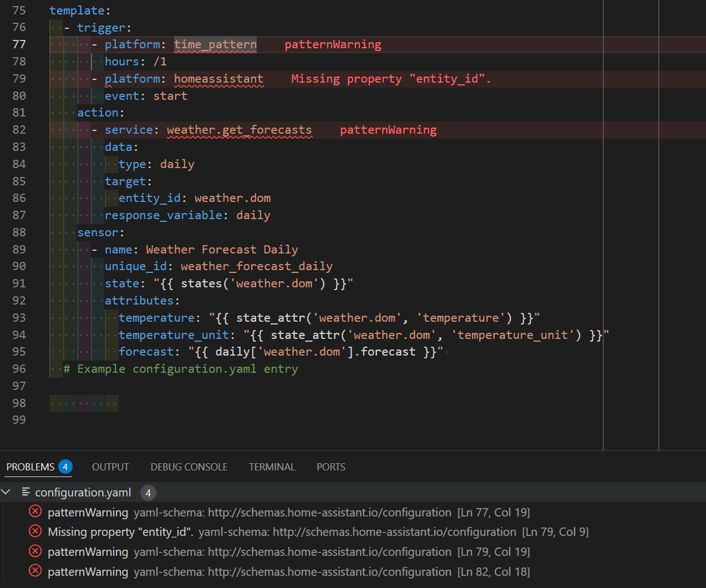Click the Problems count badge showing 4
The height and width of the screenshot is (588, 706).
(x=65, y=467)
